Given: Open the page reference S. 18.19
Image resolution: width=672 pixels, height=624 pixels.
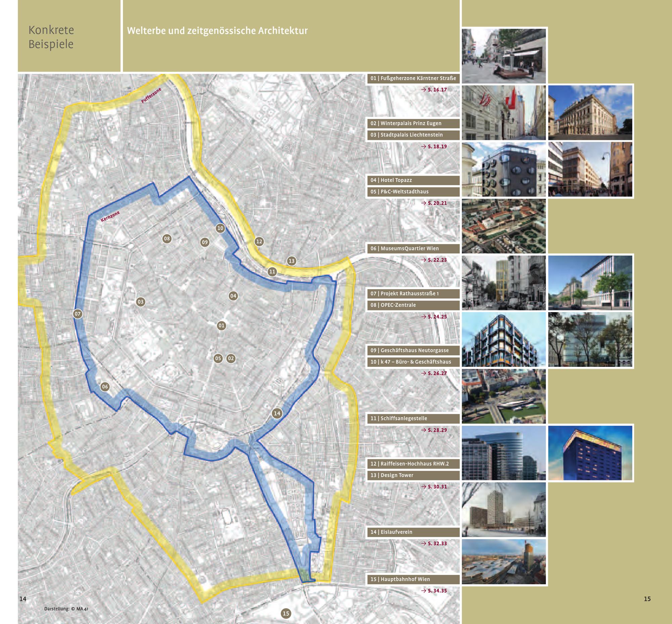Looking at the screenshot, I should tap(434, 147).
